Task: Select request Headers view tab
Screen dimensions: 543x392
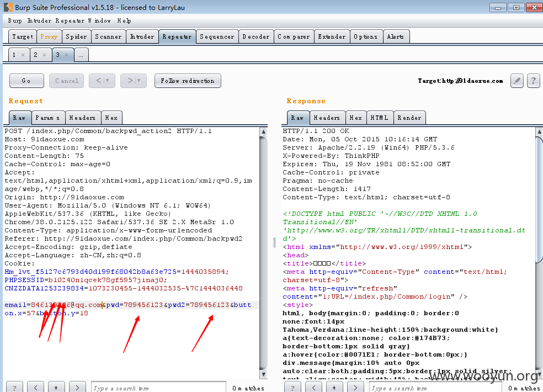Action: 83,118
